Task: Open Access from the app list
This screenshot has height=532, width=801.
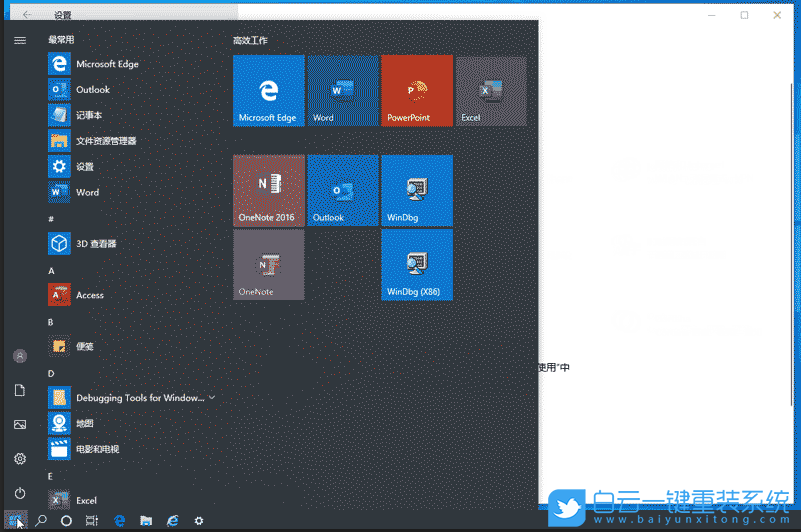Action: pos(90,295)
